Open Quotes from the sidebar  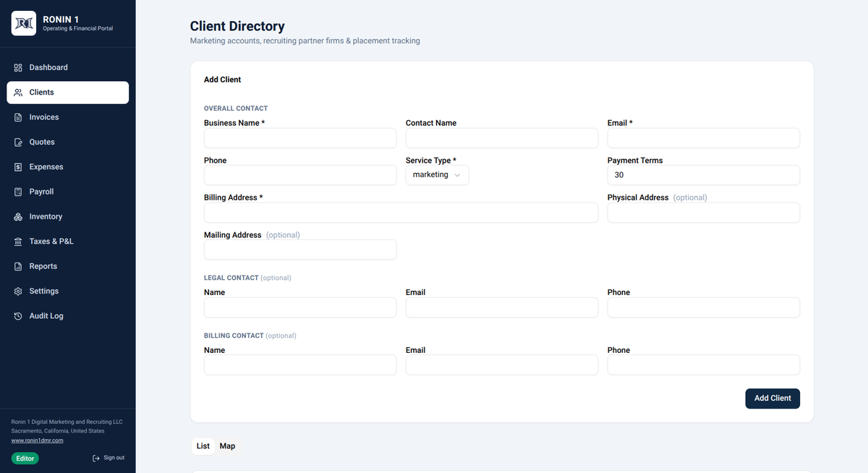(x=68, y=142)
